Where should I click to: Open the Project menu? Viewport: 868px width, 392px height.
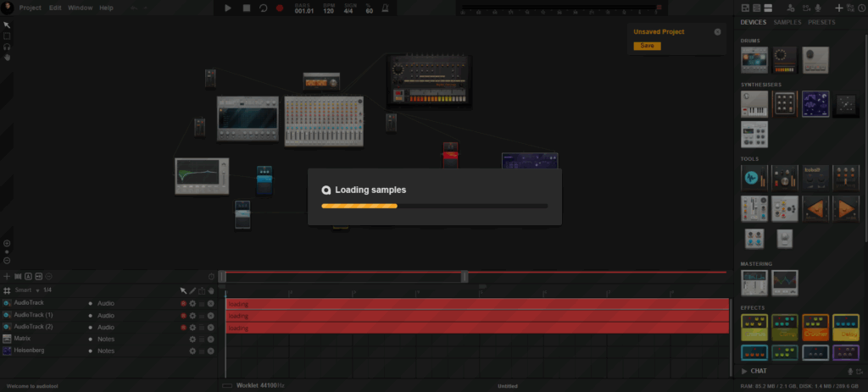click(31, 8)
